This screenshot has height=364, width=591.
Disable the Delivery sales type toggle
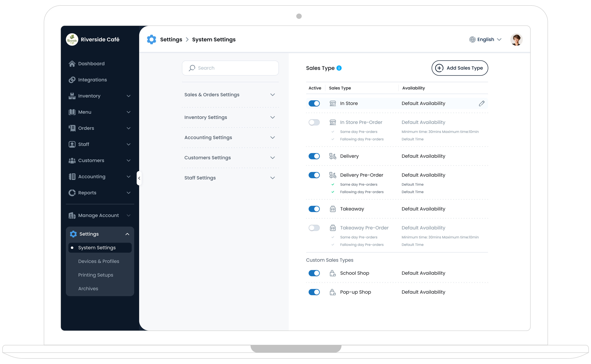coord(314,156)
